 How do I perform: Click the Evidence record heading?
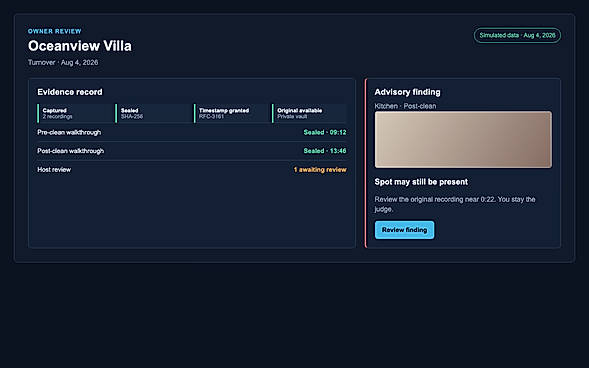click(69, 92)
